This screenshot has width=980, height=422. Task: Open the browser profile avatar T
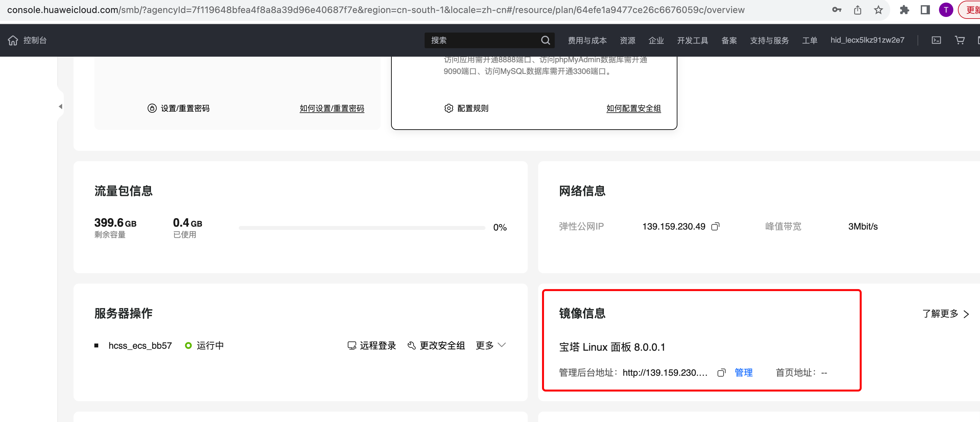click(946, 10)
